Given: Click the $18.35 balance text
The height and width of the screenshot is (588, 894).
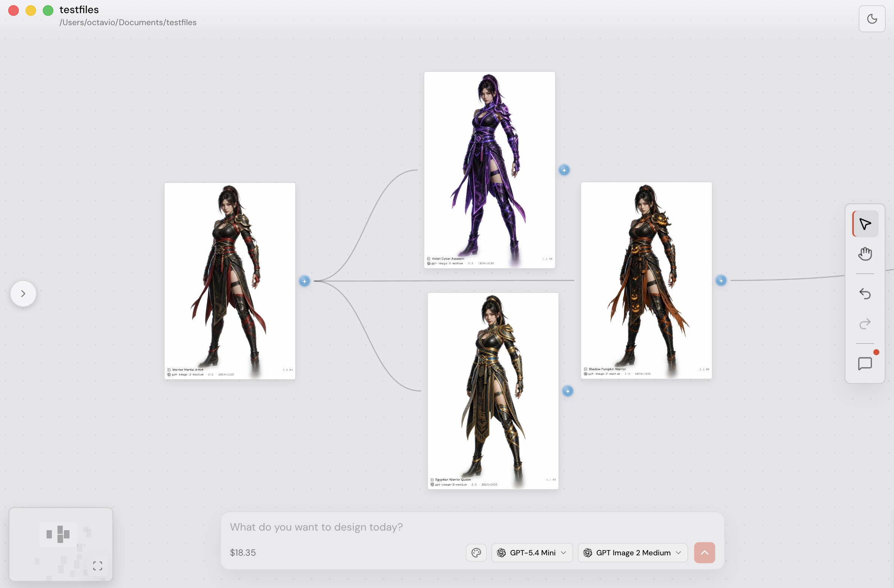Looking at the screenshot, I should click(x=243, y=553).
